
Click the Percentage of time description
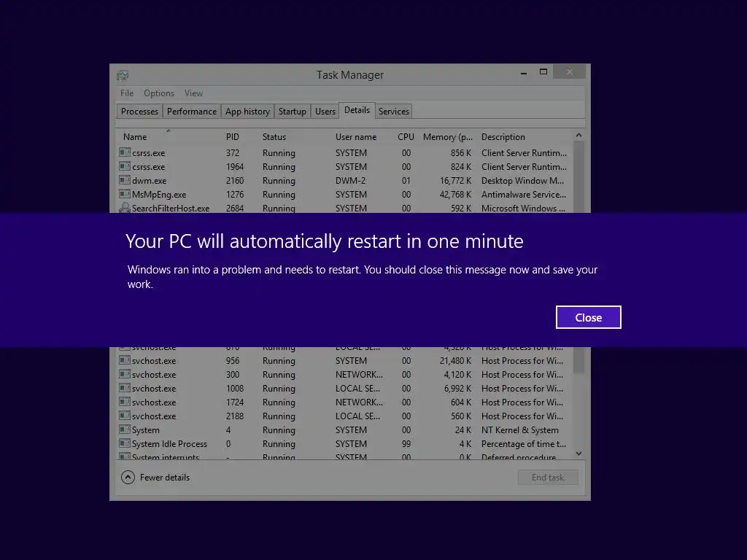pos(524,444)
